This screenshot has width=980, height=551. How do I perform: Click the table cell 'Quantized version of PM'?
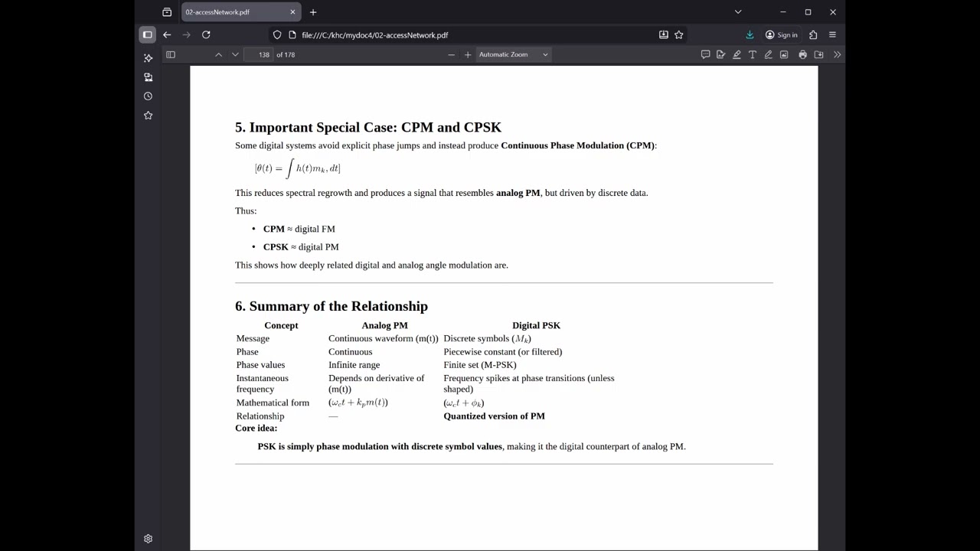494,416
